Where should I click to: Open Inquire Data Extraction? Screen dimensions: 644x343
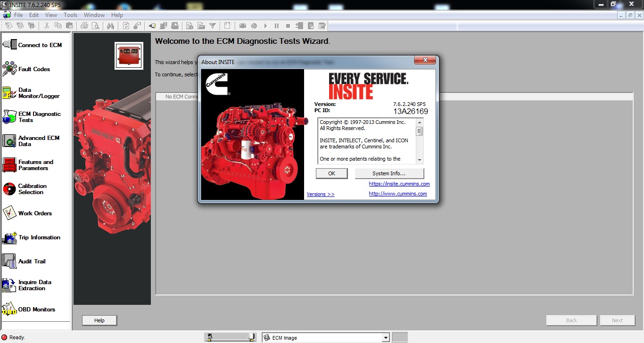pyautogui.click(x=27, y=285)
